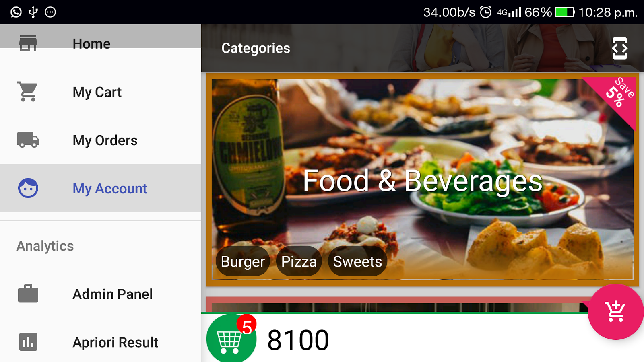Tap the pink add-to-cart floating button

pos(615,312)
